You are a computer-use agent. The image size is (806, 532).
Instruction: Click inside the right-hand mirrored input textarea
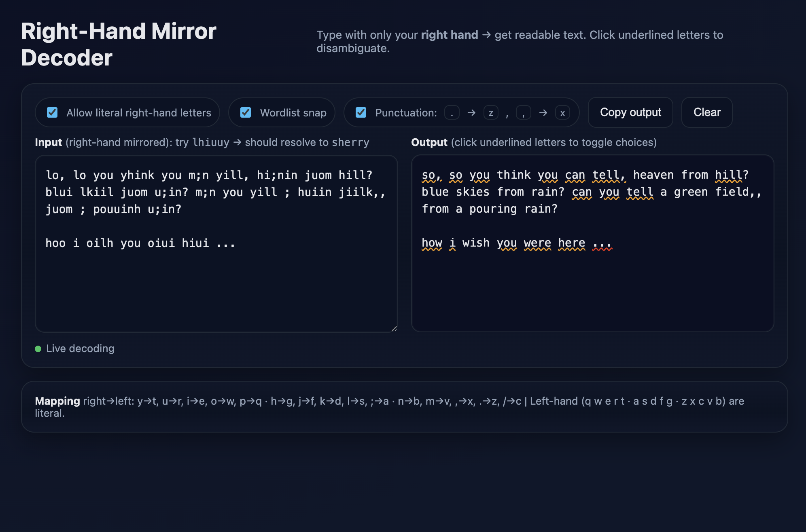pos(216,283)
